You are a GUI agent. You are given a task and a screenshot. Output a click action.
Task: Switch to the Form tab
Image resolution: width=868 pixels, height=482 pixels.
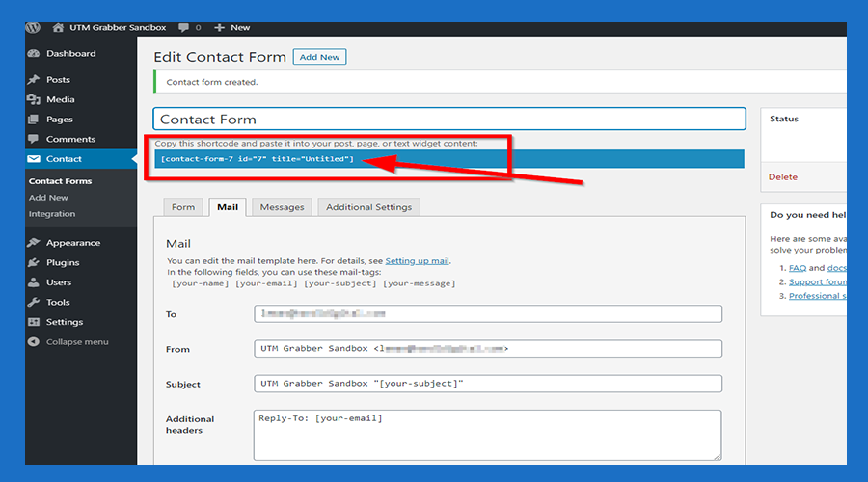tap(183, 207)
